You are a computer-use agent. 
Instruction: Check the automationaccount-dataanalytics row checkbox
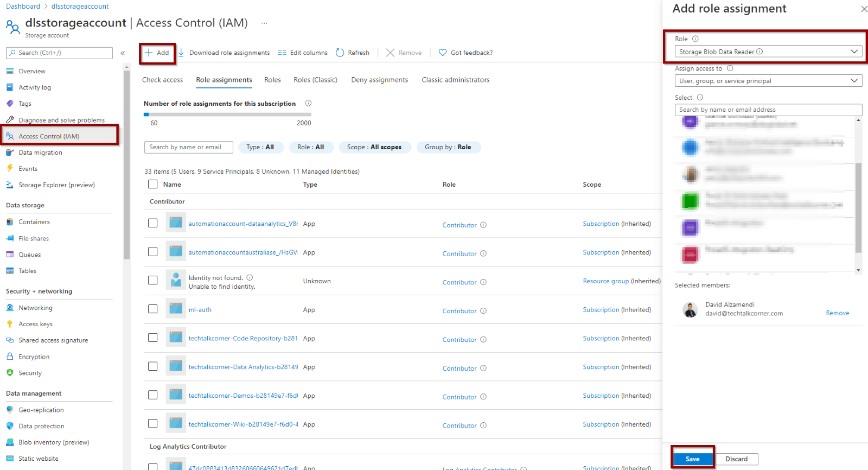pos(153,223)
